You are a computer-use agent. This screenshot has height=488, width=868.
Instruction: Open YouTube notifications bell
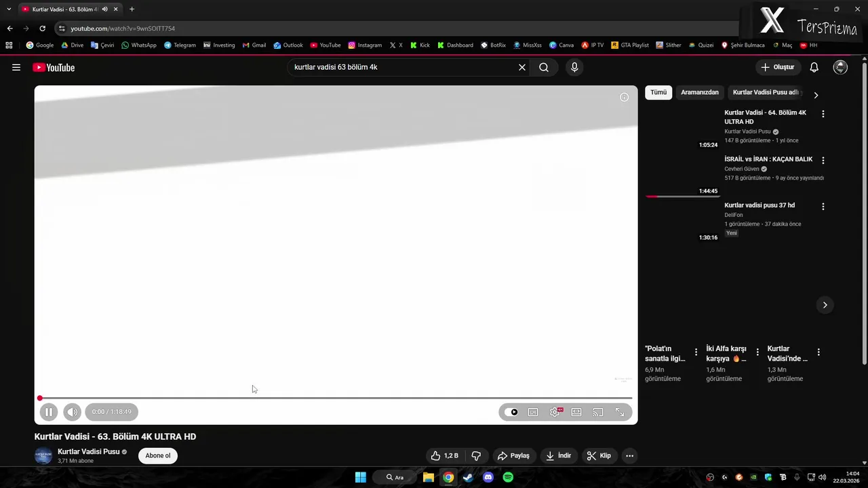[814, 67]
